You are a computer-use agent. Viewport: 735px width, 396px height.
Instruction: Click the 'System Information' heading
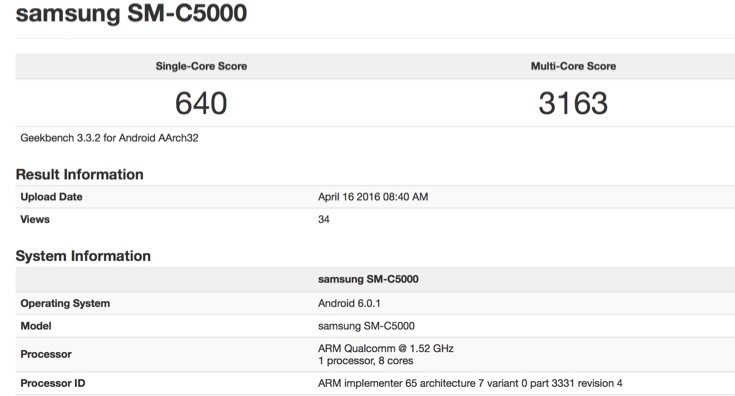point(83,256)
